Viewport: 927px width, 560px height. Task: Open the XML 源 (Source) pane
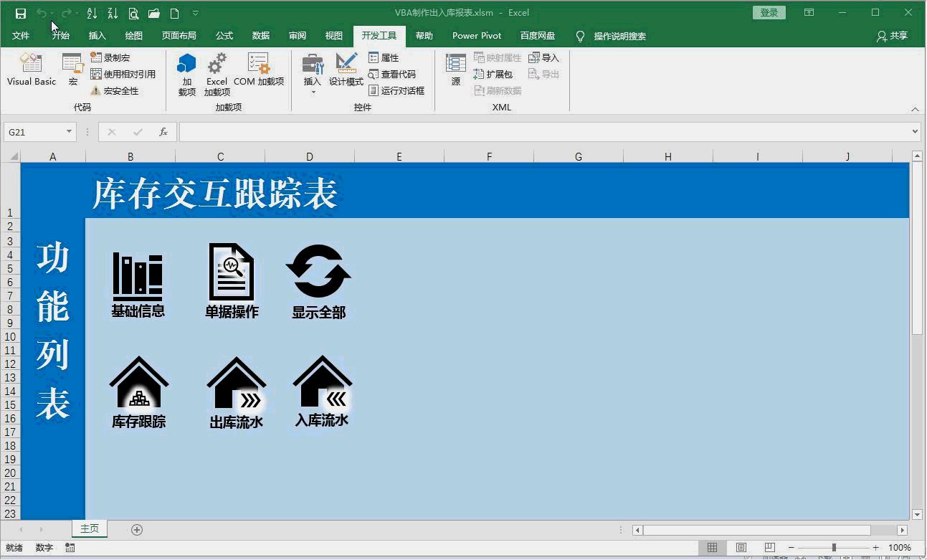tap(455, 70)
